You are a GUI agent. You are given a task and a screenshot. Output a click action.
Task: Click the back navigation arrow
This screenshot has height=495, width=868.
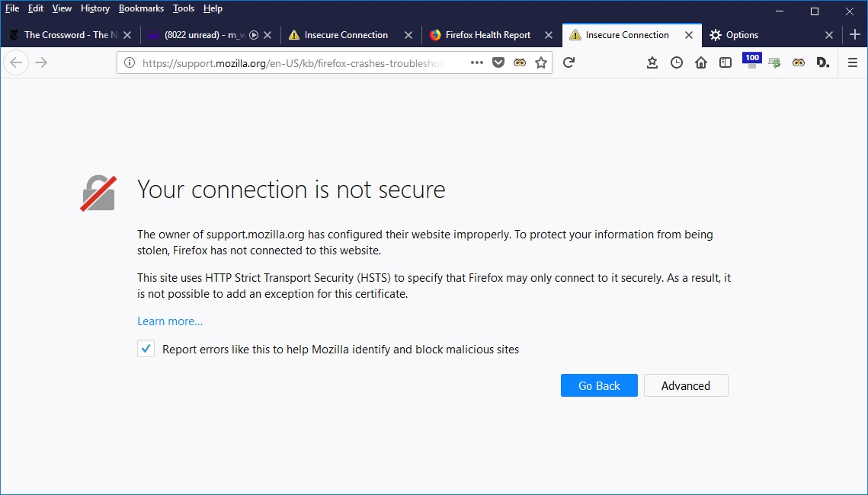click(x=16, y=62)
